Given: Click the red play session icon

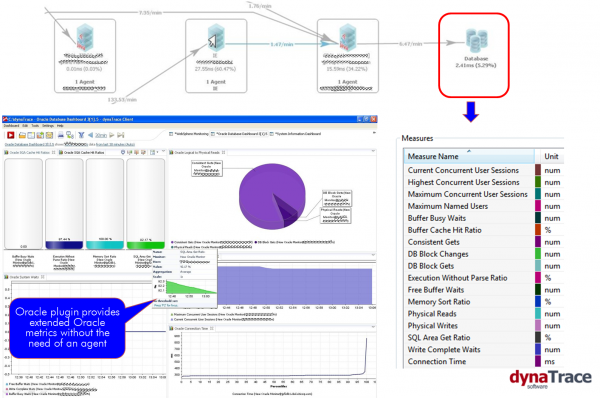Looking at the screenshot, I should 10,135.
